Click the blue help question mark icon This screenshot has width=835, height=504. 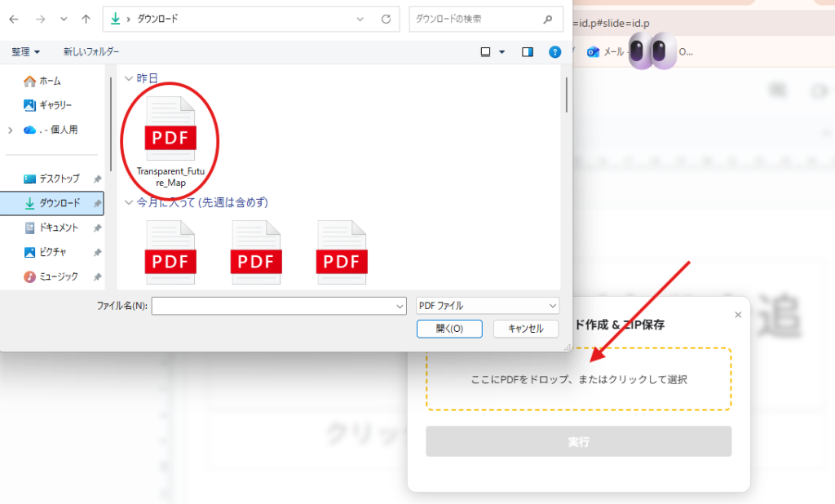[554, 52]
